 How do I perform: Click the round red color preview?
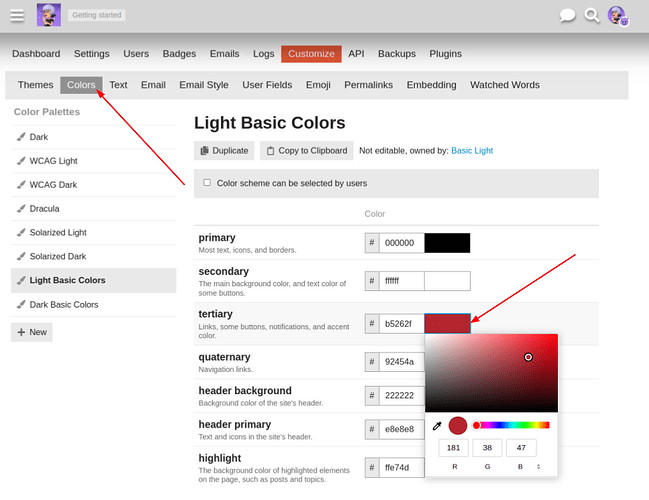(x=458, y=426)
